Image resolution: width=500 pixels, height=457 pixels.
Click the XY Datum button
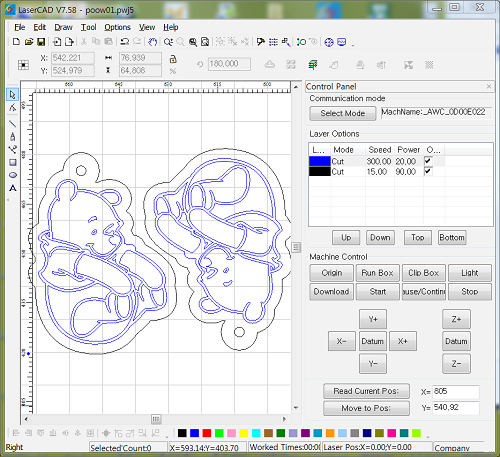[x=373, y=341]
